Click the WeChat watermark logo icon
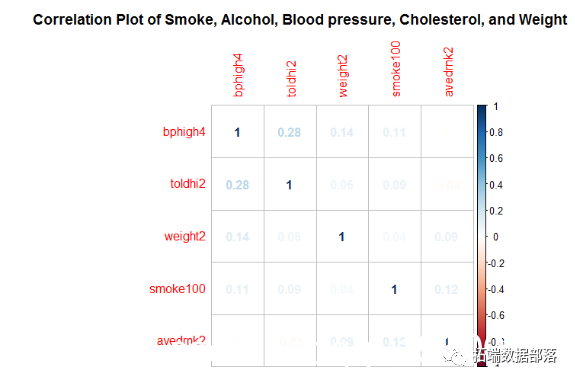575x382 pixels. [454, 355]
